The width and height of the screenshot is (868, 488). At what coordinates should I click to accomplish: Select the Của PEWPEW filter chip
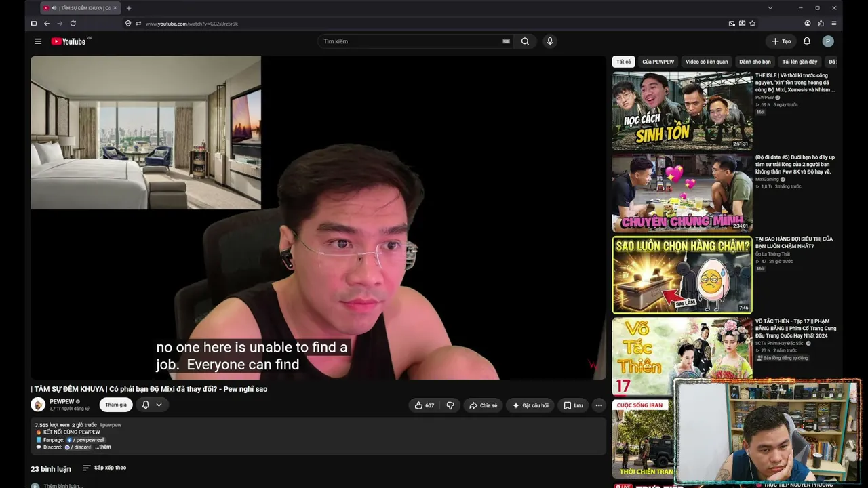tap(658, 62)
